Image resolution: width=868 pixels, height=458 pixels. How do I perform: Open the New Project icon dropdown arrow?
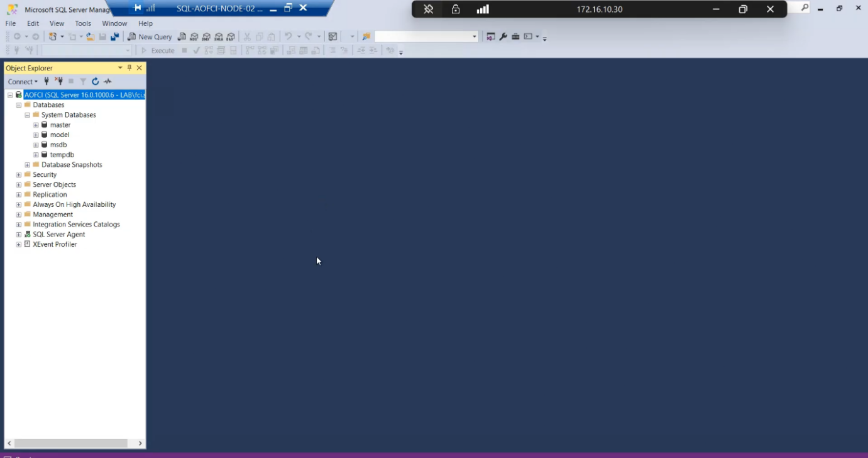tap(62, 36)
